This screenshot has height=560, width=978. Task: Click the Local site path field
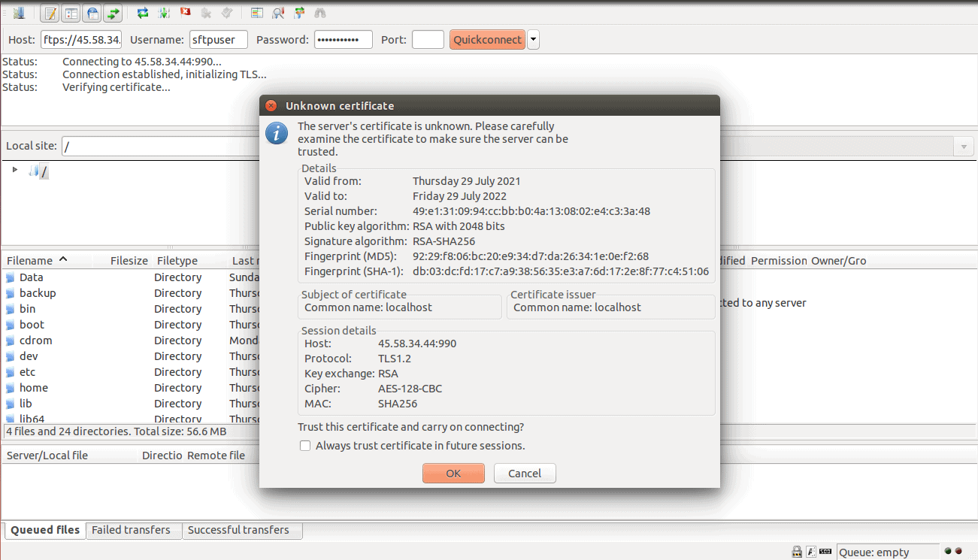(161, 147)
